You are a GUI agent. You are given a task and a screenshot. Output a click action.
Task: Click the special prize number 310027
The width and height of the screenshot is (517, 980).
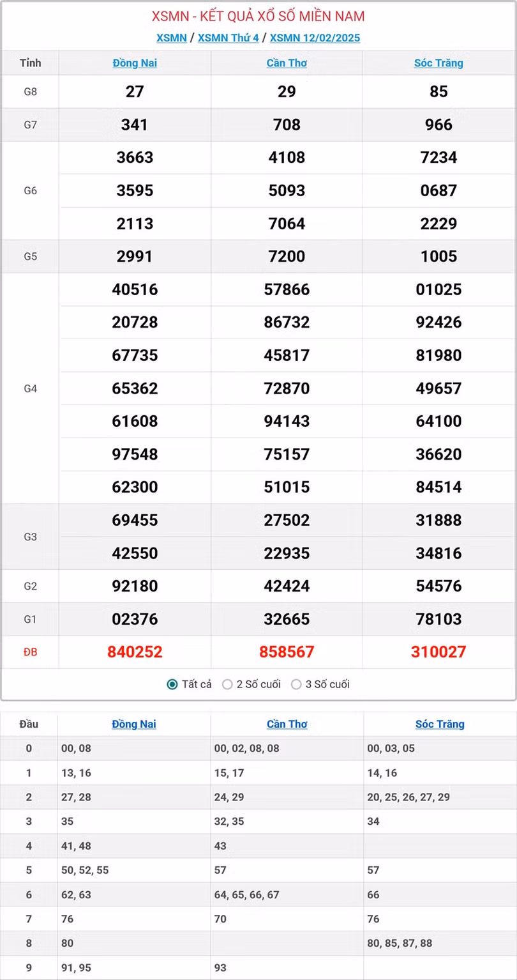click(x=438, y=652)
